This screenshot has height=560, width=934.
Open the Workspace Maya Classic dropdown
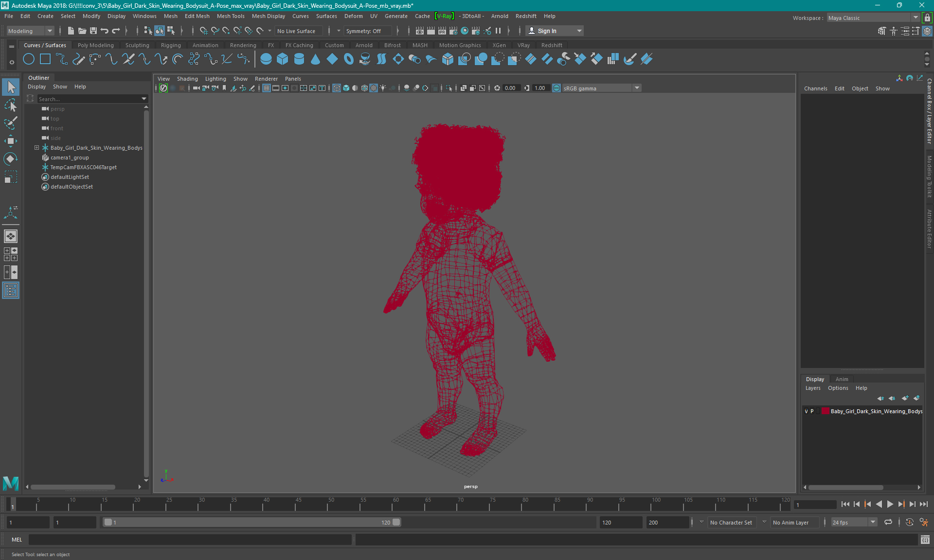tap(873, 18)
